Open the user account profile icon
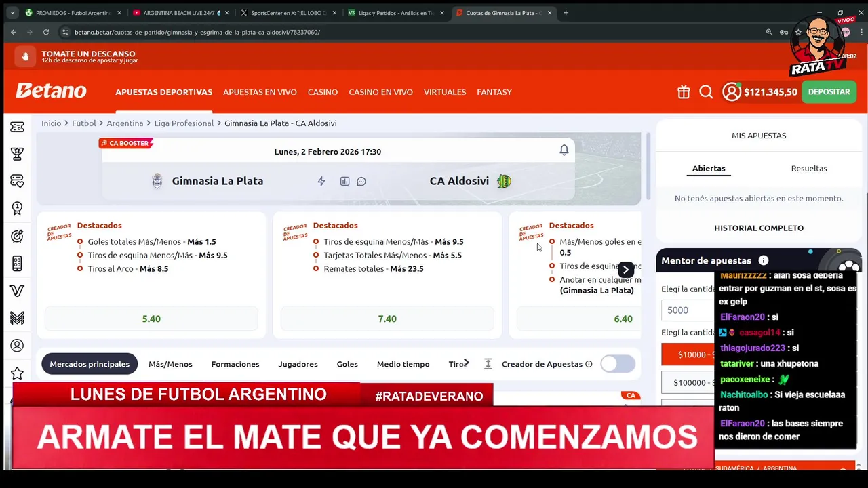Viewport: 868px width, 488px height. [x=731, y=92]
